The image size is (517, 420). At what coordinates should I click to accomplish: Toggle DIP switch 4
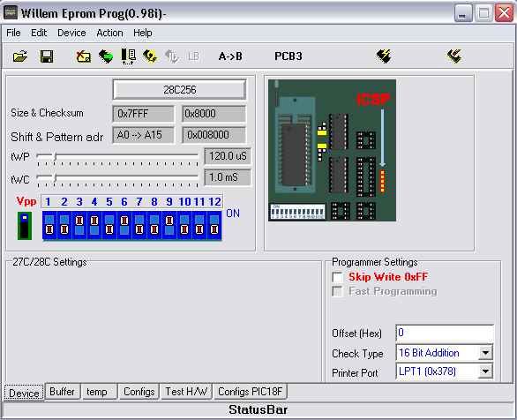tap(94, 226)
